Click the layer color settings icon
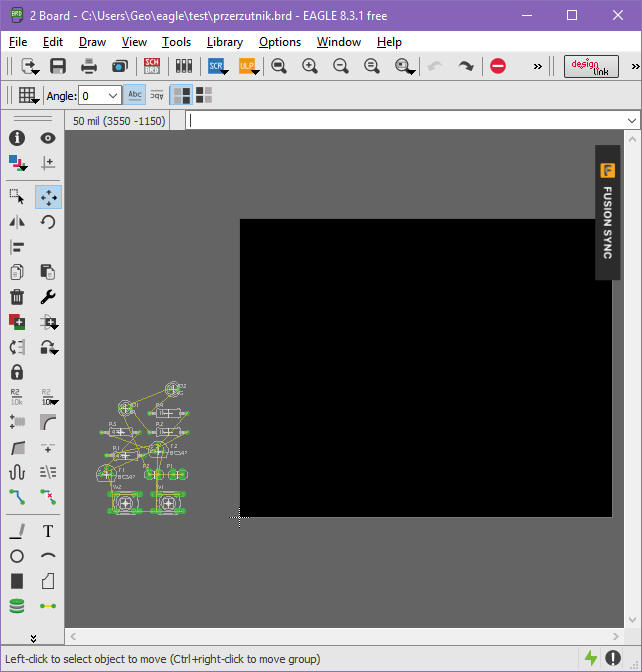Viewport: 642px width, 672px height. click(x=17, y=163)
